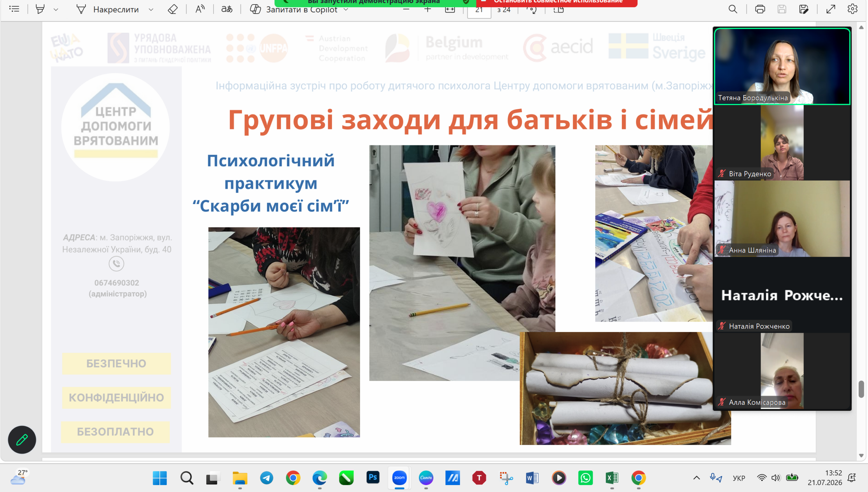The width and height of the screenshot is (868, 492).
Task: Print the document
Action: (760, 9)
